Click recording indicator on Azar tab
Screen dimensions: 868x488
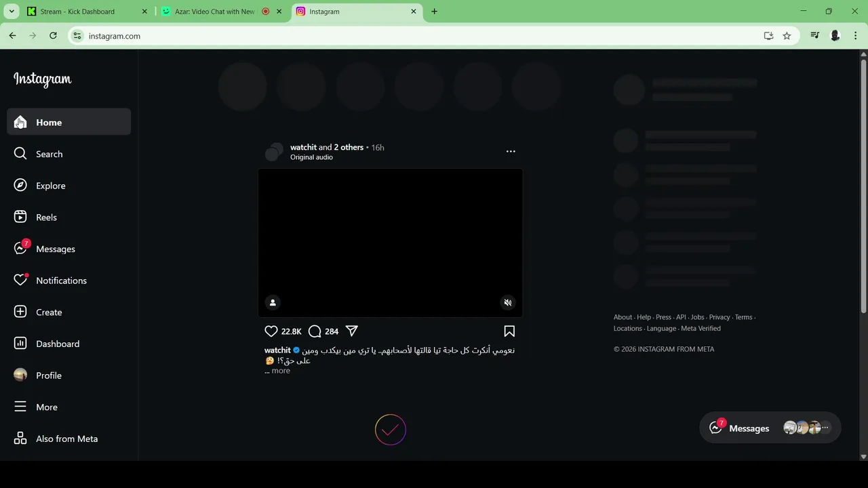265,12
